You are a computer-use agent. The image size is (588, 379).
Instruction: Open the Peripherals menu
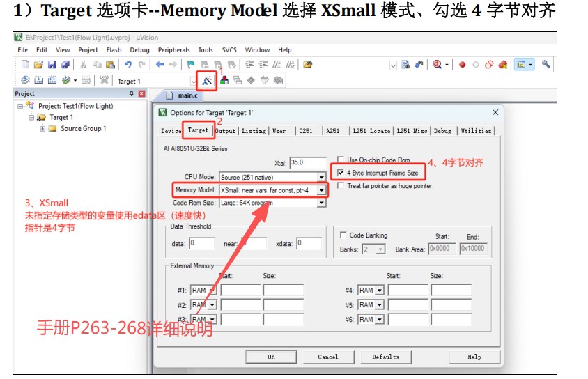coord(173,50)
